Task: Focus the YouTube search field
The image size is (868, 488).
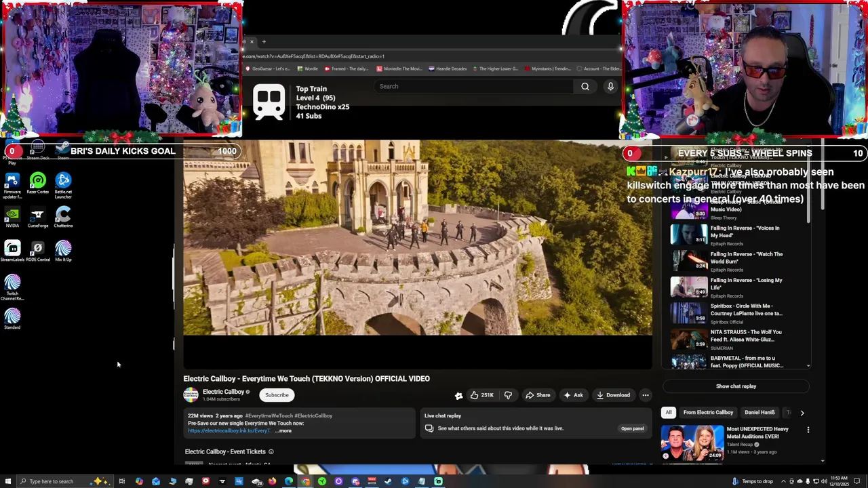Action: (x=475, y=87)
